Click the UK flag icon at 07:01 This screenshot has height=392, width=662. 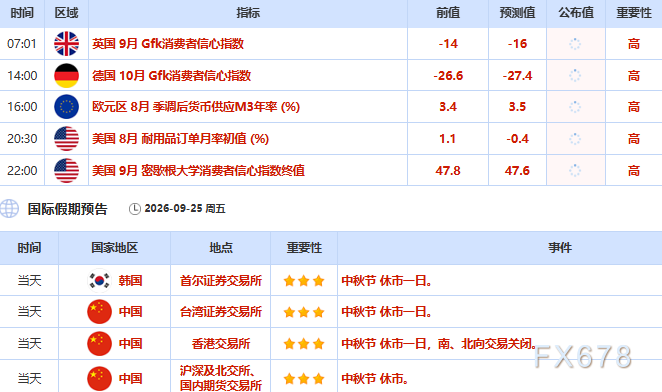click(66, 44)
